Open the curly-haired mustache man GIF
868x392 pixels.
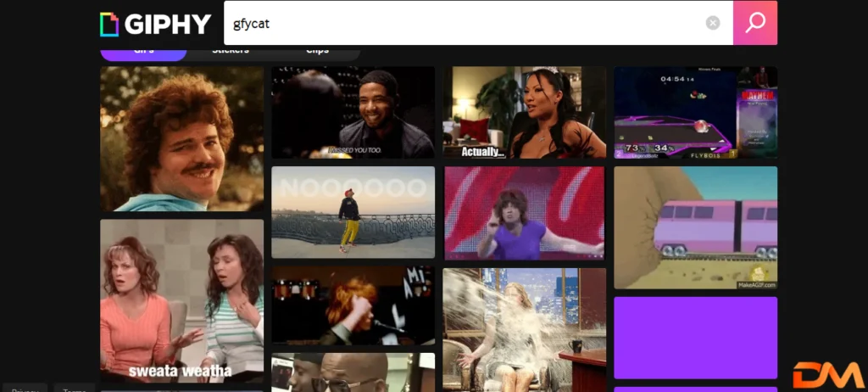pos(182,138)
